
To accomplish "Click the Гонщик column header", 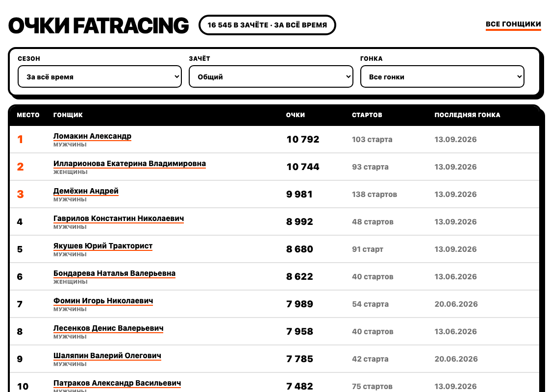I will click(x=68, y=115).
